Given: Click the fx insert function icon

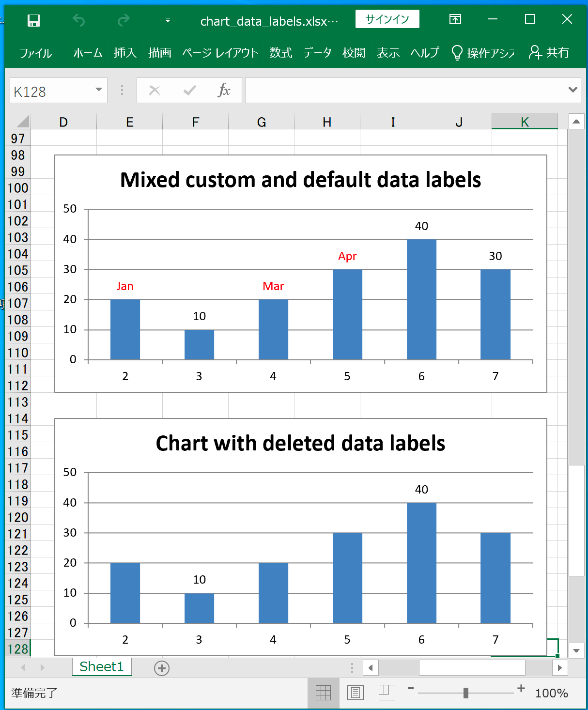Looking at the screenshot, I should pyautogui.click(x=224, y=91).
